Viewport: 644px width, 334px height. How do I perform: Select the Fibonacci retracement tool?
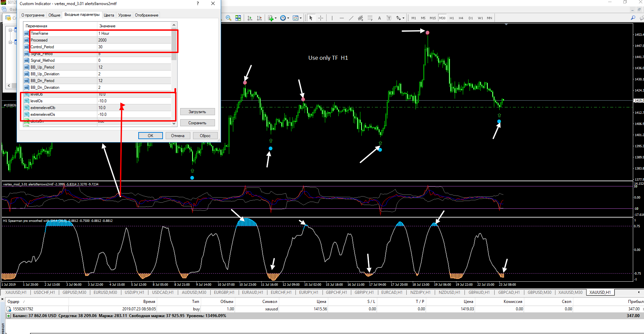click(370, 18)
